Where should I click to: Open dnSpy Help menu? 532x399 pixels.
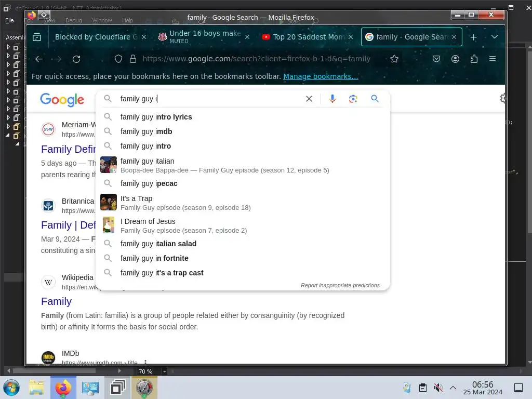(128, 20)
